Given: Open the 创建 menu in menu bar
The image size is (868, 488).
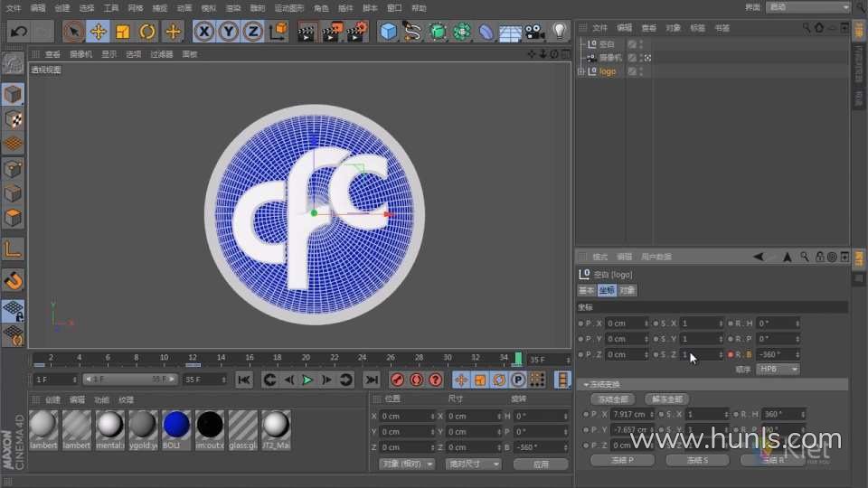Looking at the screenshot, I should pos(62,8).
